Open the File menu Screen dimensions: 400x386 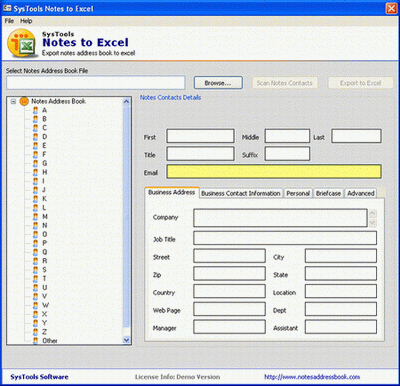[x=9, y=21]
